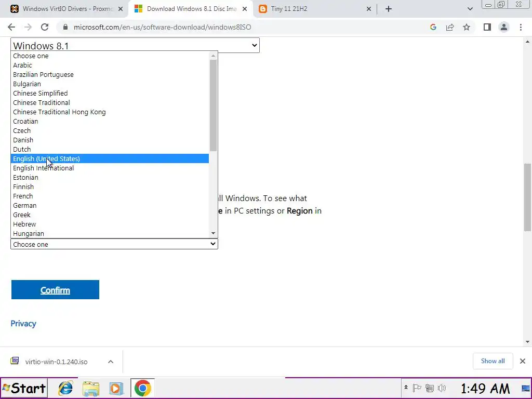Share this page using the share icon
This screenshot has width=532, height=399.
450,27
